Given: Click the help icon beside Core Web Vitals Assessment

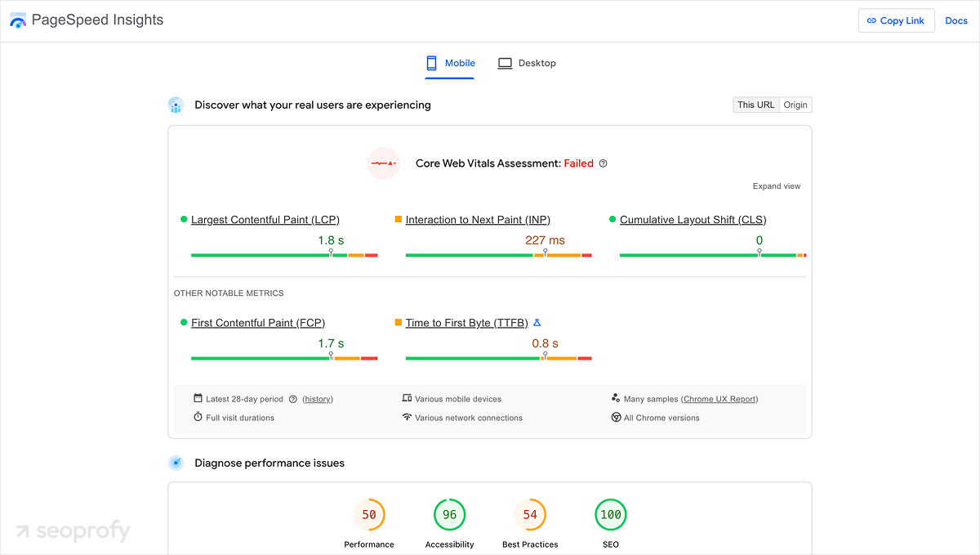Looking at the screenshot, I should 603,163.
